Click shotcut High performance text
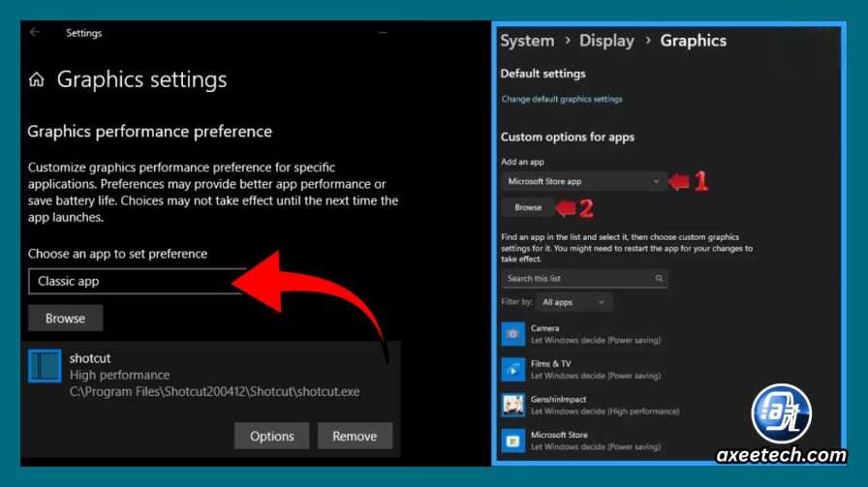The image size is (868, 487). tap(119, 376)
